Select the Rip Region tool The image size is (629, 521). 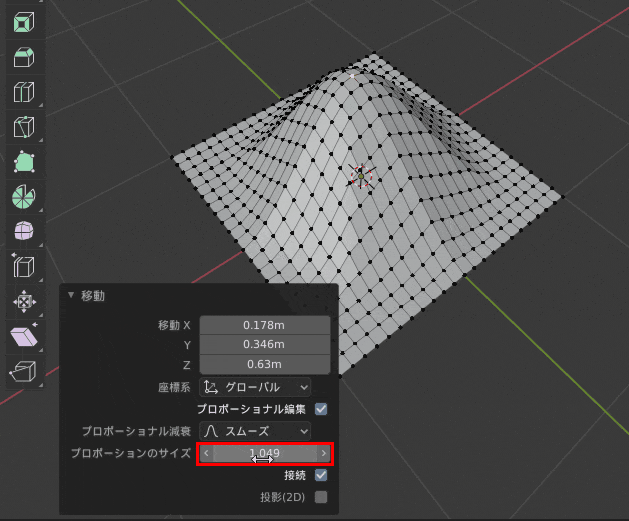pyautogui.click(x=24, y=371)
